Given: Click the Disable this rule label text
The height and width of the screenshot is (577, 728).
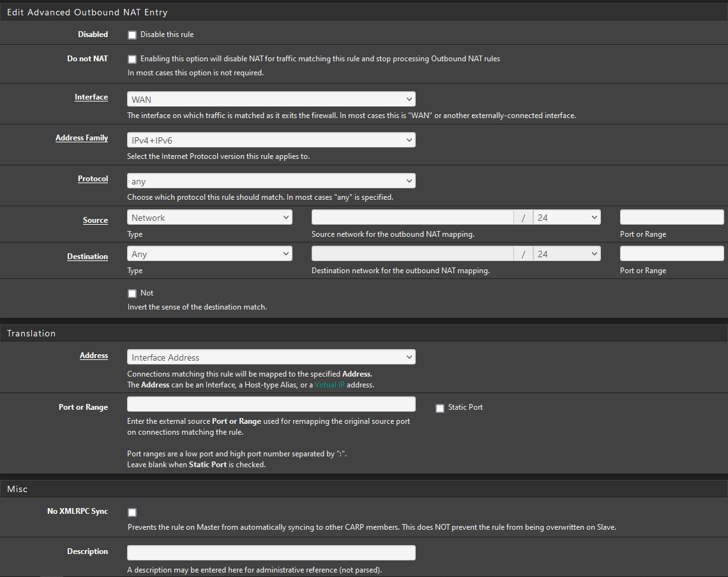Looking at the screenshot, I should coord(167,34).
